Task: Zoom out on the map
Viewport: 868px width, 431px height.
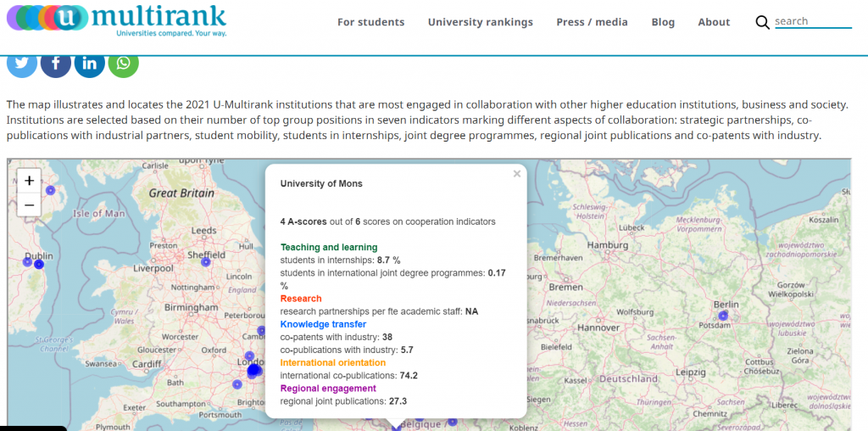Action: pyautogui.click(x=30, y=204)
